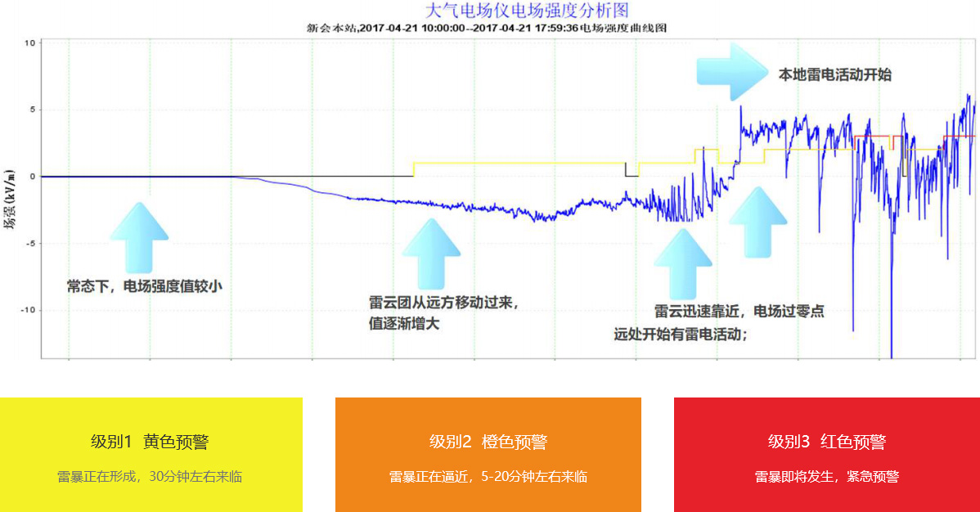
Task: Click the 级别3 红色预警 heading
Action: 826,442
